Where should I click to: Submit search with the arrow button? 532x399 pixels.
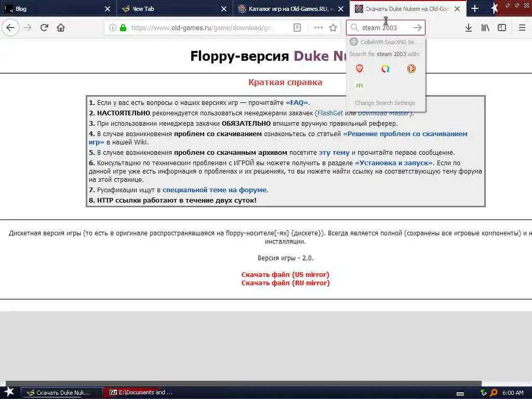[418, 28]
